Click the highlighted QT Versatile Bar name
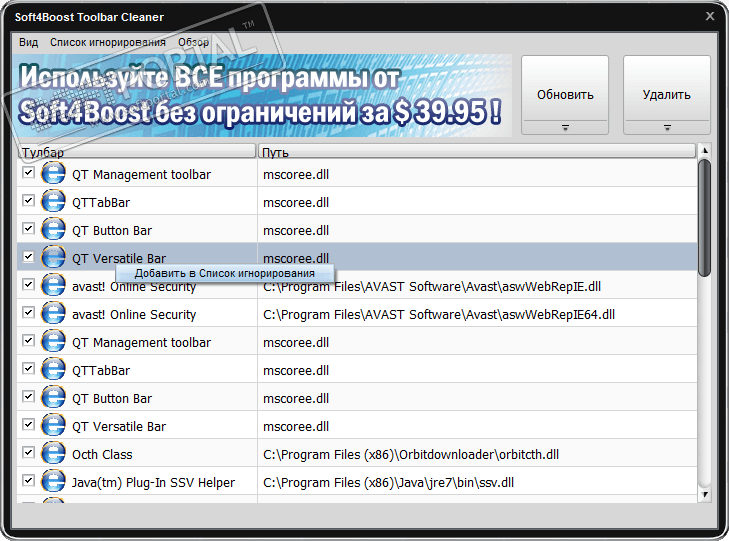The height and width of the screenshot is (541, 729). click(x=119, y=258)
